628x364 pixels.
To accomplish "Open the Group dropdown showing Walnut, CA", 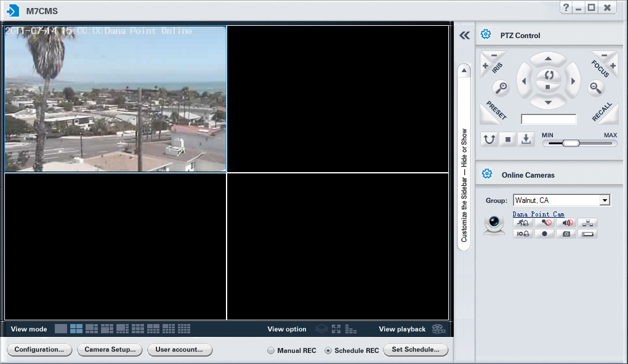I will pos(605,200).
